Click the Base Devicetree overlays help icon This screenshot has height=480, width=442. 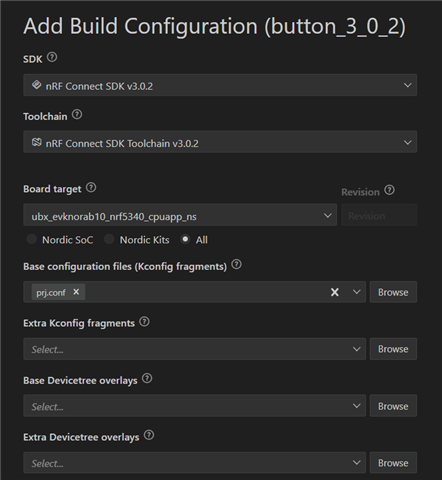147,379
